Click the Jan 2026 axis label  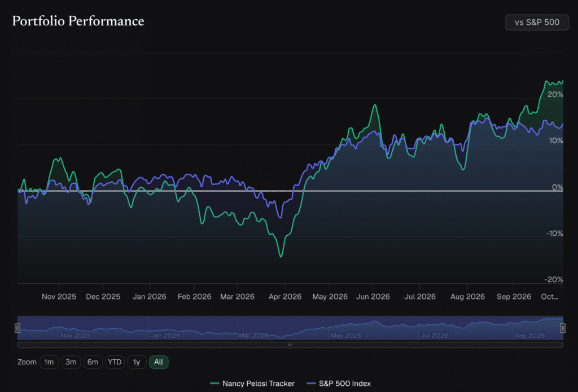click(149, 297)
